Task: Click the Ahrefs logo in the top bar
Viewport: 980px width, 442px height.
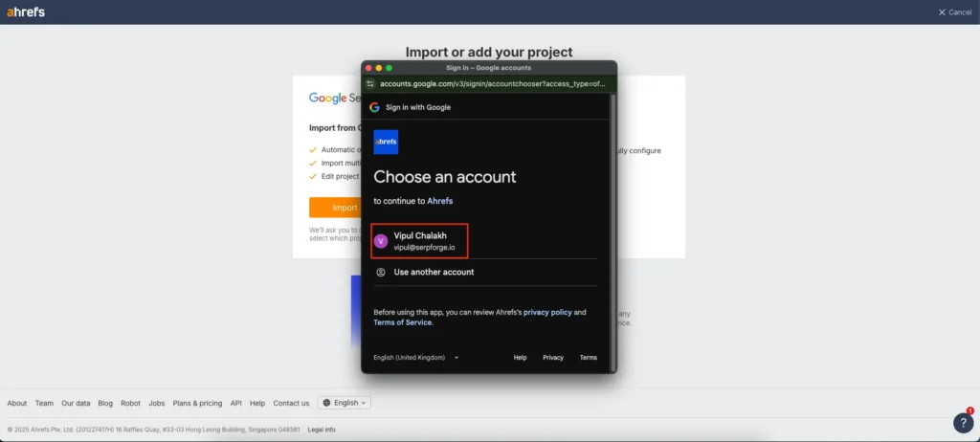Action: click(x=26, y=11)
